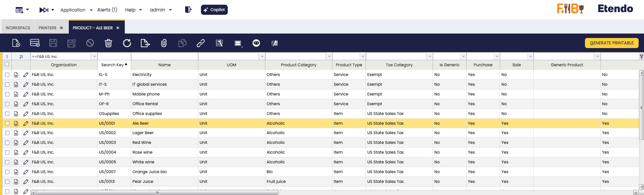This screenshot has width=644, height=195.
Task: Open attachments with the paperclip icon
Action: coord(164,43)
